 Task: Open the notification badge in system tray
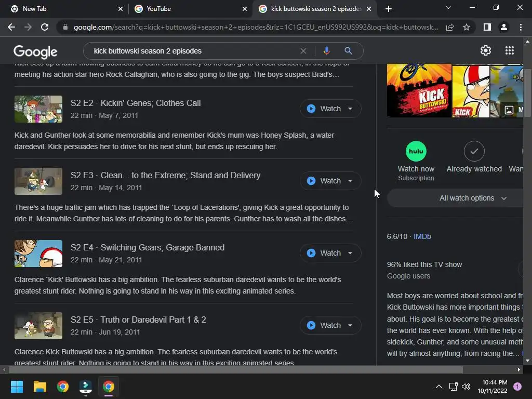tap(517, 387)
